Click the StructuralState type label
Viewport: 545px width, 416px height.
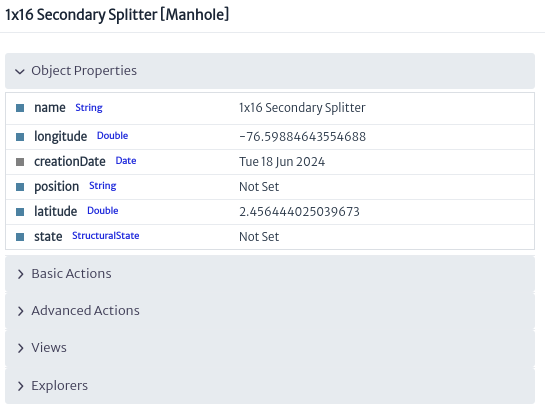106,236
